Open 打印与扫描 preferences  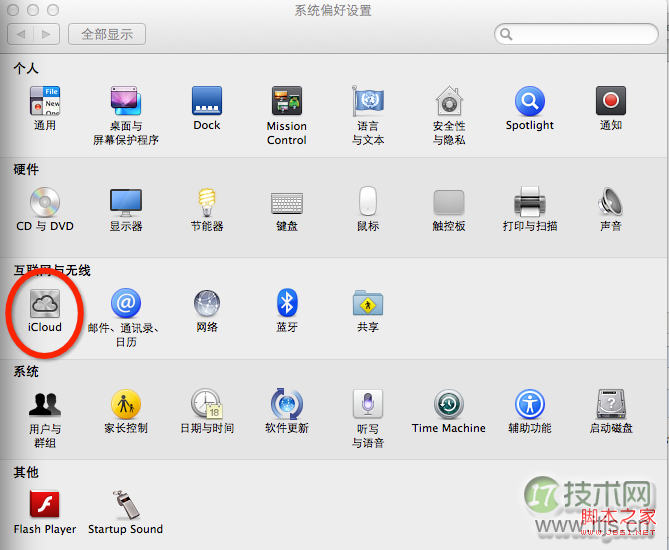(529, 202)
